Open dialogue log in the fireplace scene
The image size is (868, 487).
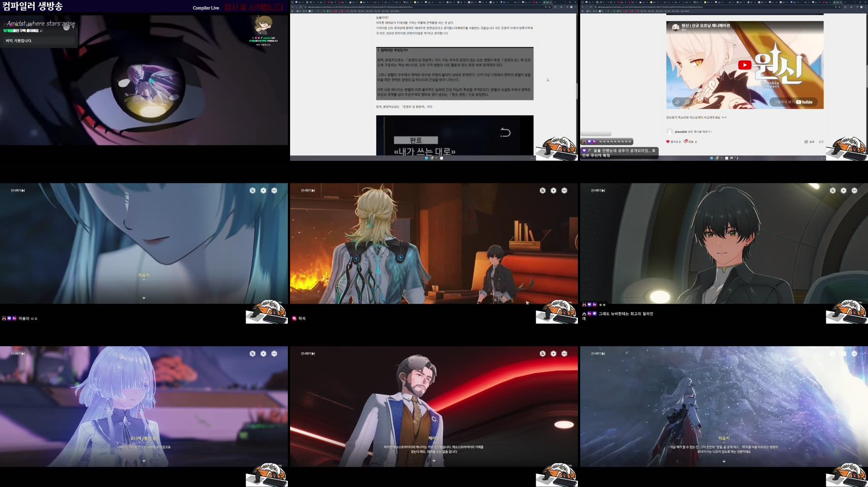click(x=543, y=191)
